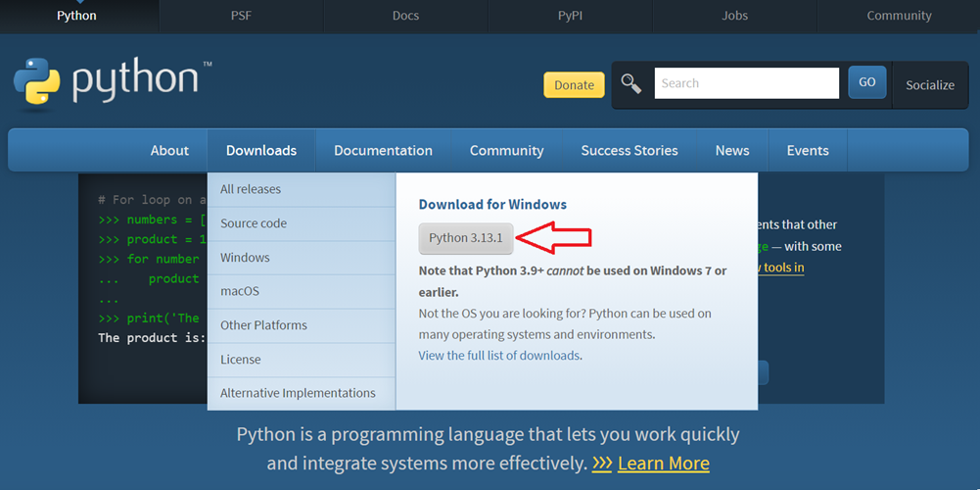Click the magnifying glass search icon
Screen dimensions: 980x490
click(631, 84)
